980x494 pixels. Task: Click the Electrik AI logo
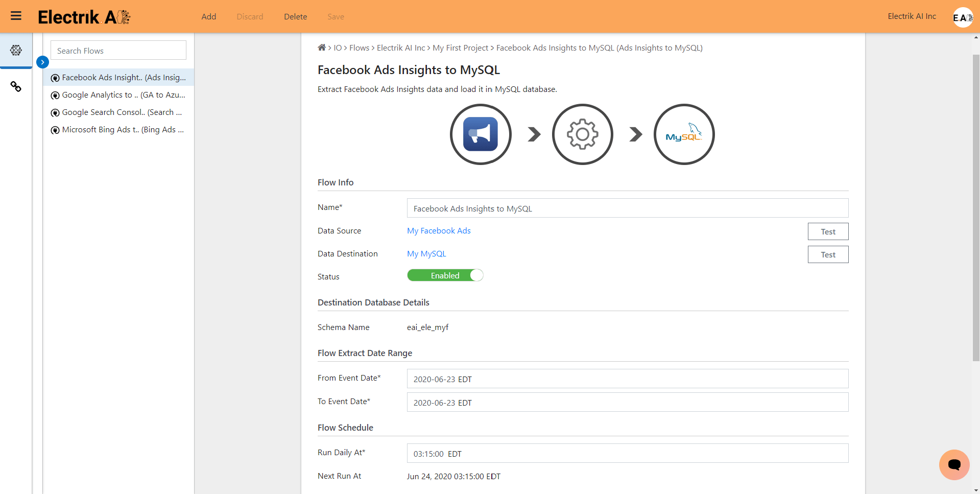83,16
